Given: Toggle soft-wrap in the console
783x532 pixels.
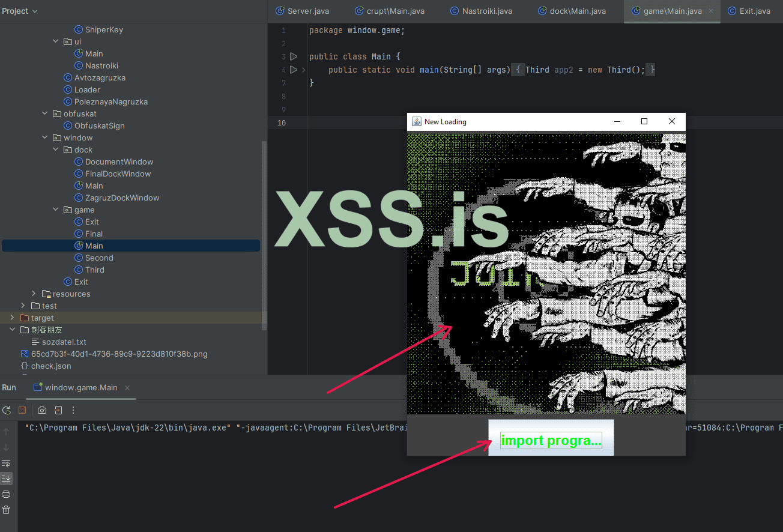Looking at the screenshot, I should 7,463.
